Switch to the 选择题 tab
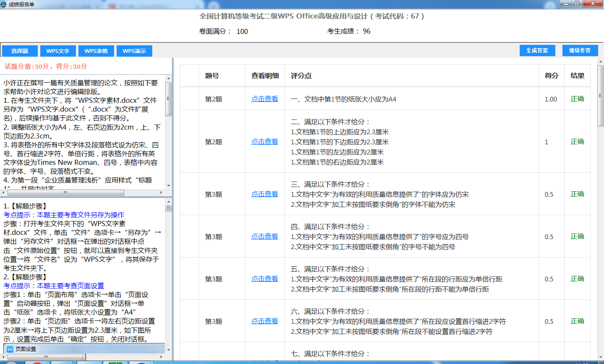The image size is (604, 364). pos(20,51)
